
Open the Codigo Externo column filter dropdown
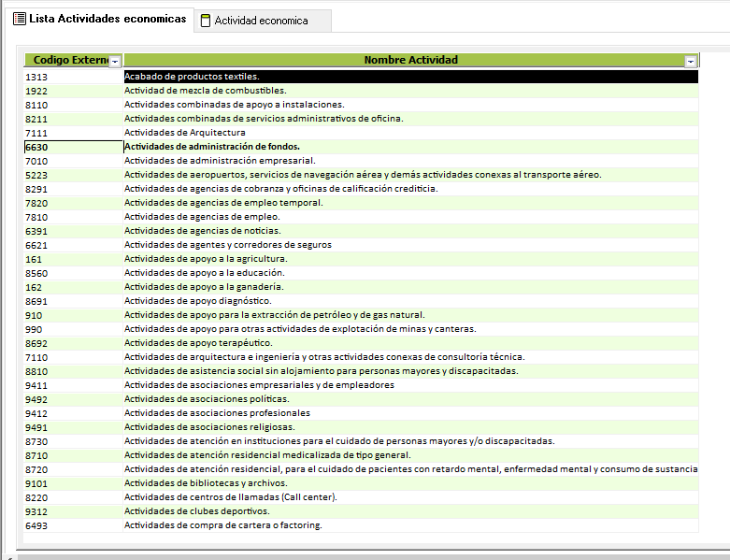(x=115, y=61)
